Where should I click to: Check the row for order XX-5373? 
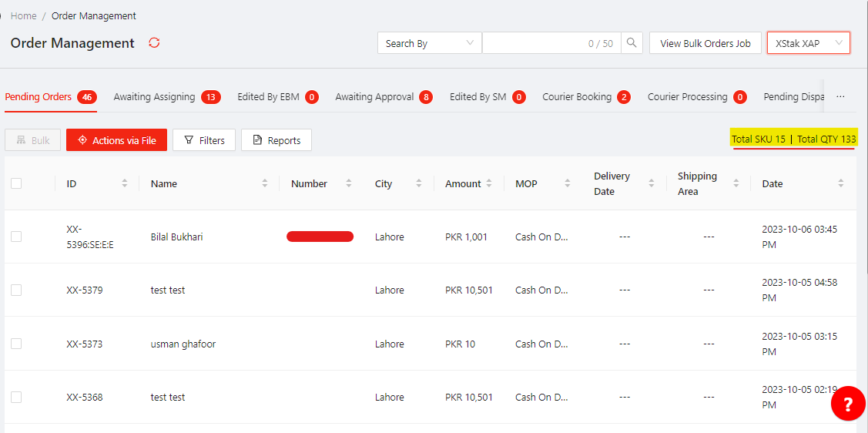coord(16,344)
